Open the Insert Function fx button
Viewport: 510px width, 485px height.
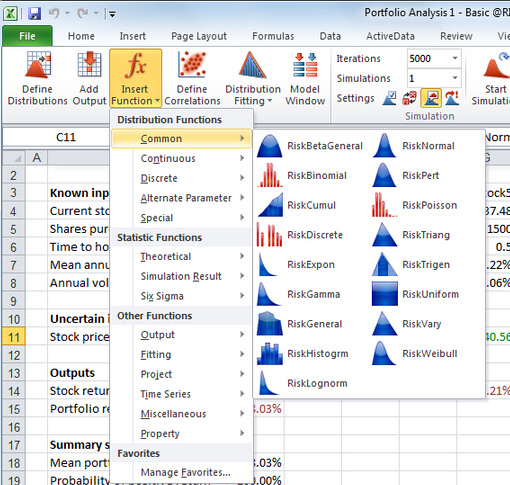(x=135, y=78)
